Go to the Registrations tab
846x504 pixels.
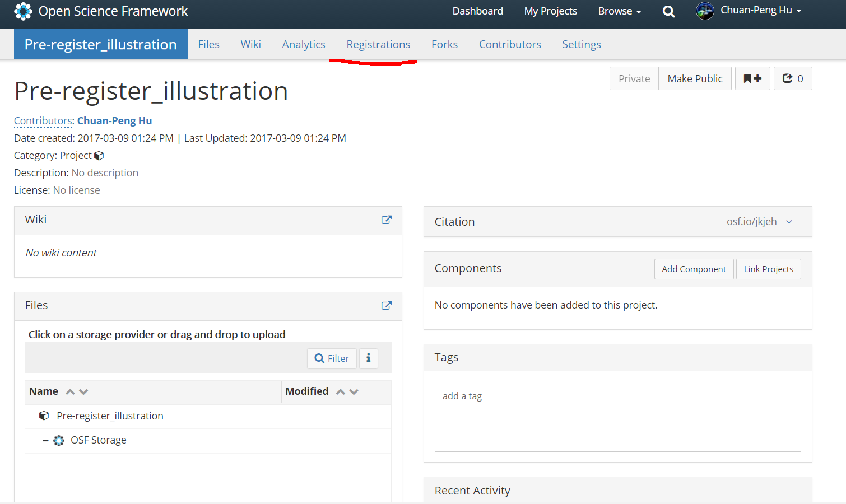378,44
